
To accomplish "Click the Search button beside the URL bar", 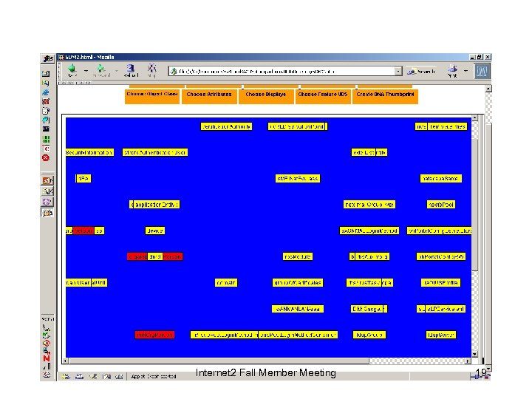I will [x=421, y=71].
